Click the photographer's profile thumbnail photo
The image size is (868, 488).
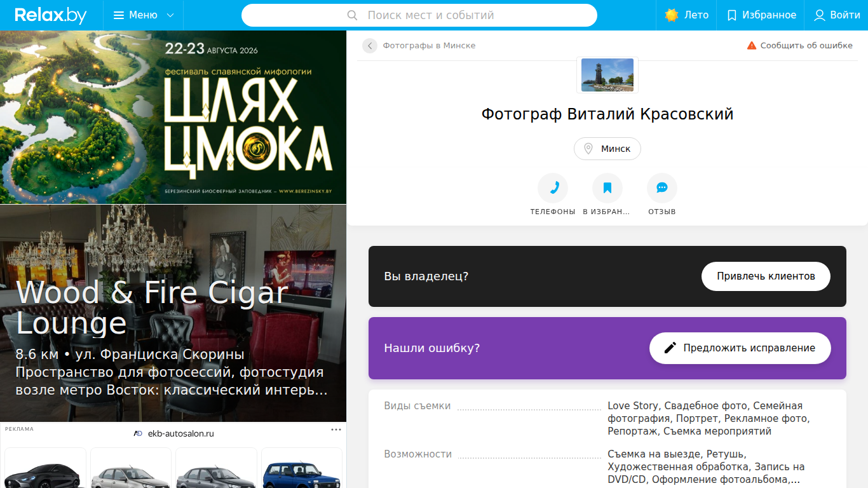pyautogui.click(x=607, y=75)
